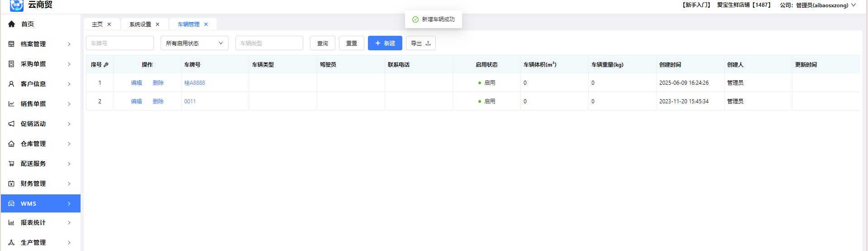Click the wrench icon next to 序号
This screenshot has width=868, height=251.
tap(106, 65)
